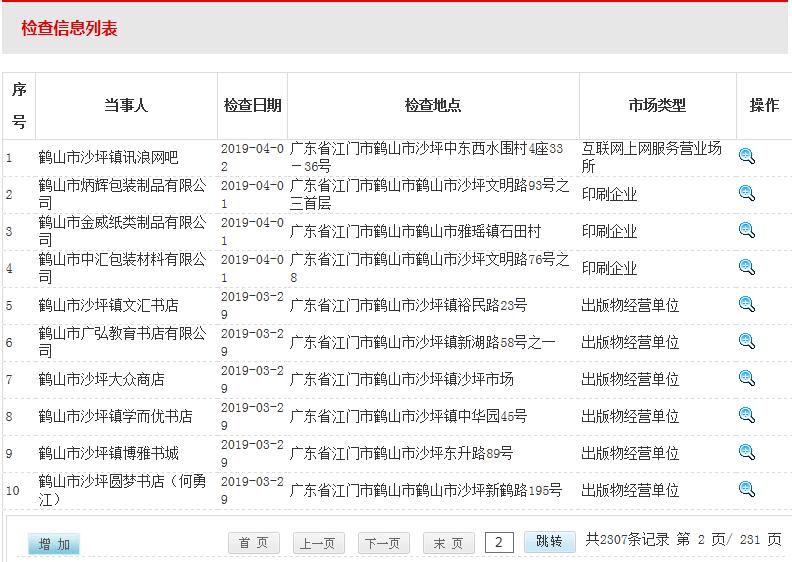Image resolution: width=792 pixels, height=562 pixels.
Task: Go to first page with 首页
Action: point(254,543)
